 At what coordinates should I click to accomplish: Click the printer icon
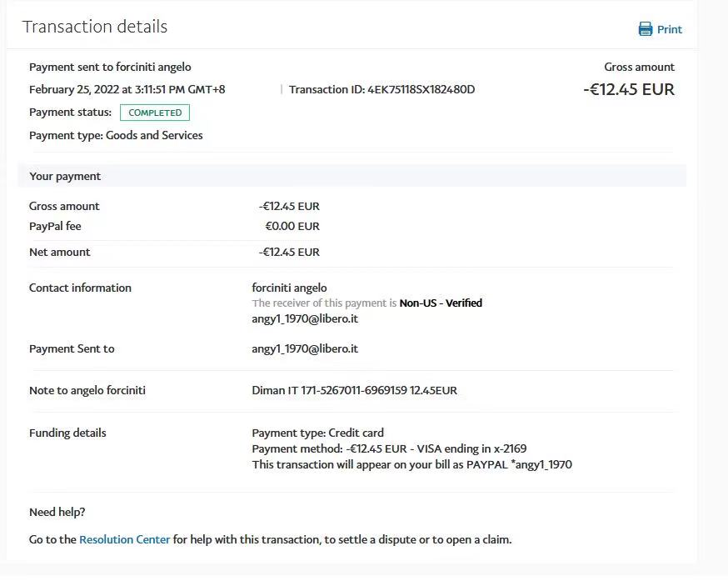[645, 29]
